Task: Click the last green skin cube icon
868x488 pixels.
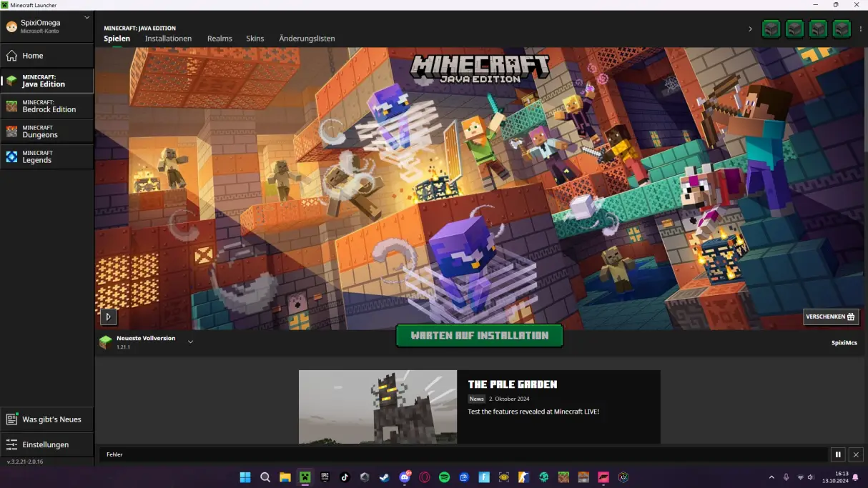Action: tap(840, 29)
